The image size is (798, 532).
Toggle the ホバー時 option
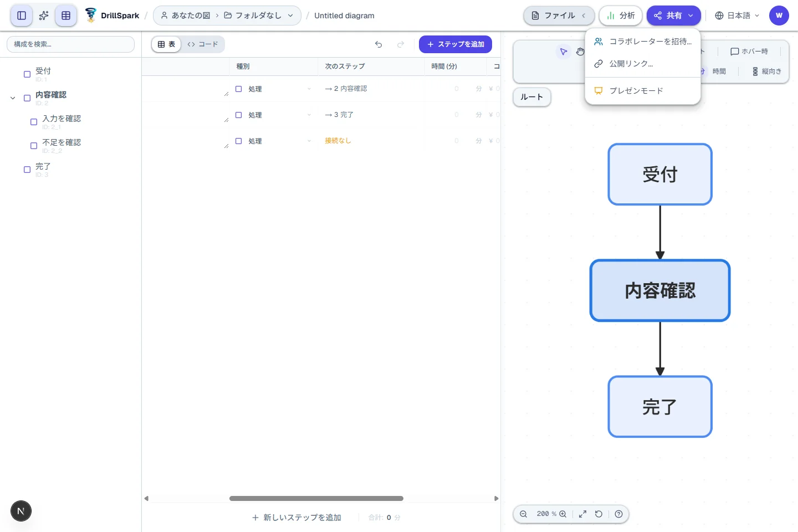pyautogui.click(x=749, y=52)
